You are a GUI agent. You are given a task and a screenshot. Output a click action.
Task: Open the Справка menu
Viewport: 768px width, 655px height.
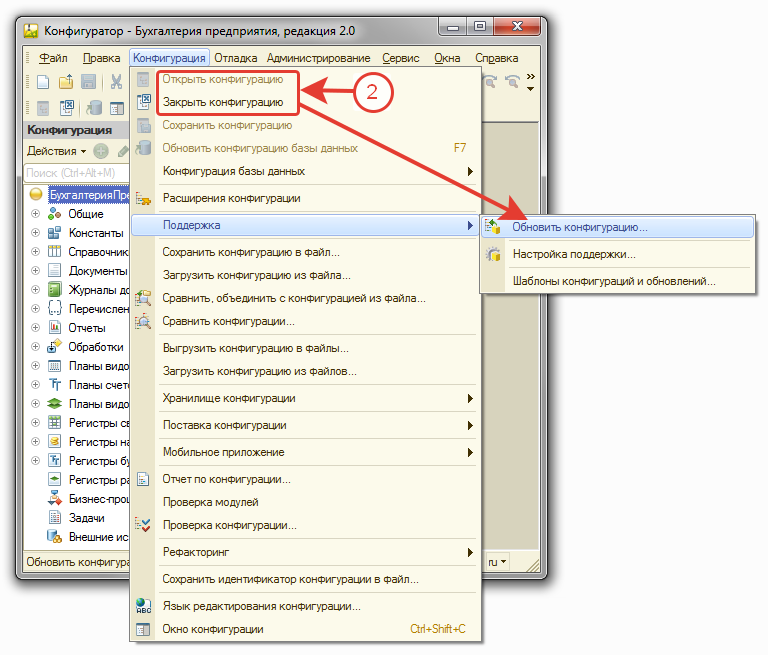pyautogui.click(x=496, y=58)
